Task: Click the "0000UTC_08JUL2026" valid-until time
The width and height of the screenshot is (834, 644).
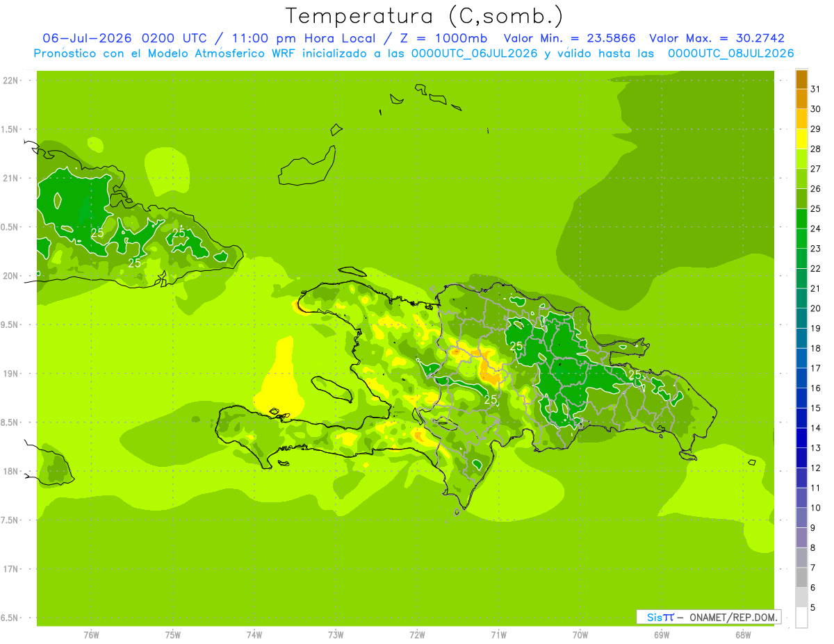Action: click(731, 53)
